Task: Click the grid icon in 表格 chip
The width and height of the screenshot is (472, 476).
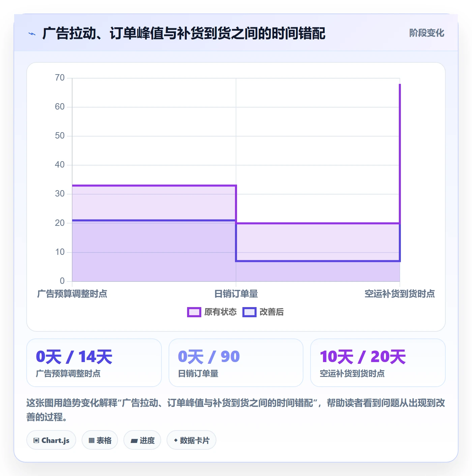Action: pos(91,441)
